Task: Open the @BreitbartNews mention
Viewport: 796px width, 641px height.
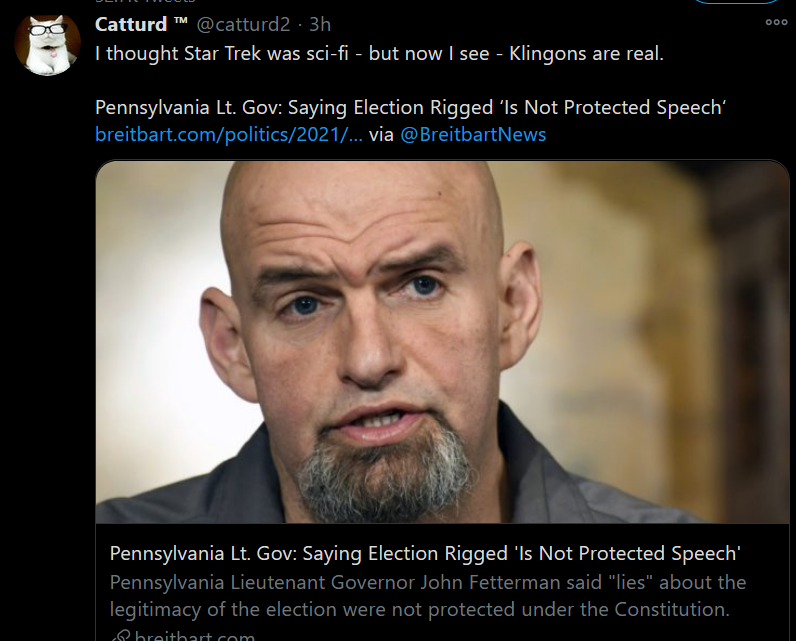Action: [x=473, y=134]
